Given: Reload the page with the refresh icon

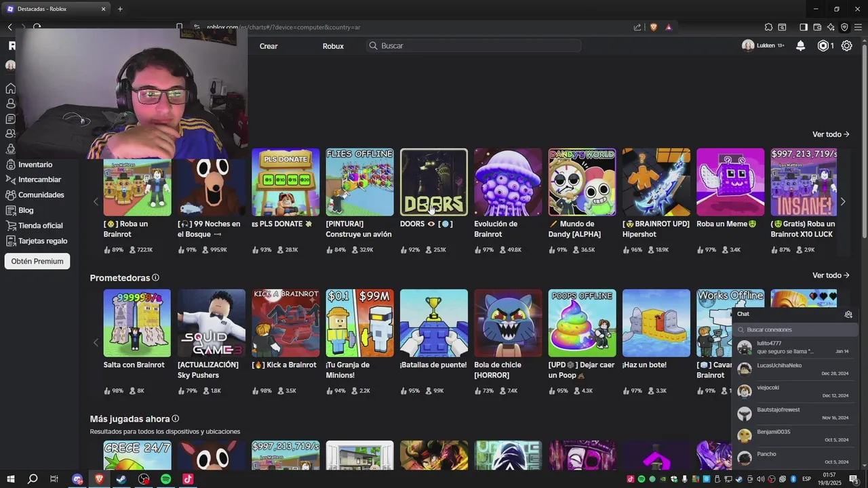Looking at the screenshot, I should pyautogui.click(x=37, y=27).
